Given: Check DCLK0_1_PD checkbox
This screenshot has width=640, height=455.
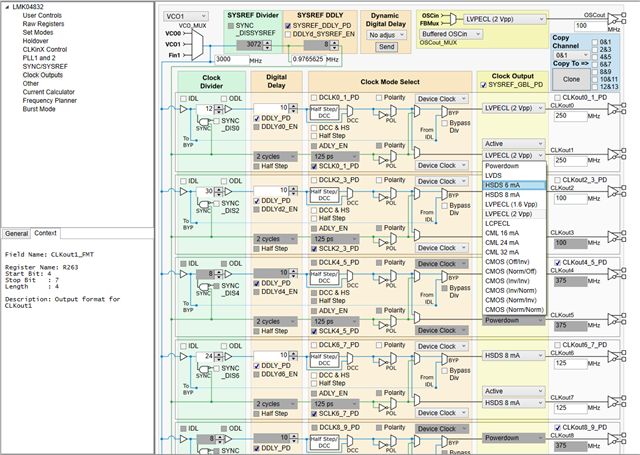Looking at the screenshot, I should pos(314,98).
